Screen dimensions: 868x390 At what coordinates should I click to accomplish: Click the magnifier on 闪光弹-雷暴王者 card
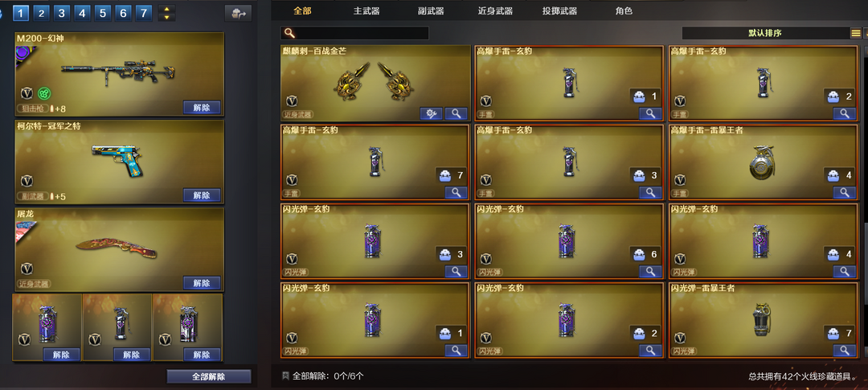click(x=844, y=350)
